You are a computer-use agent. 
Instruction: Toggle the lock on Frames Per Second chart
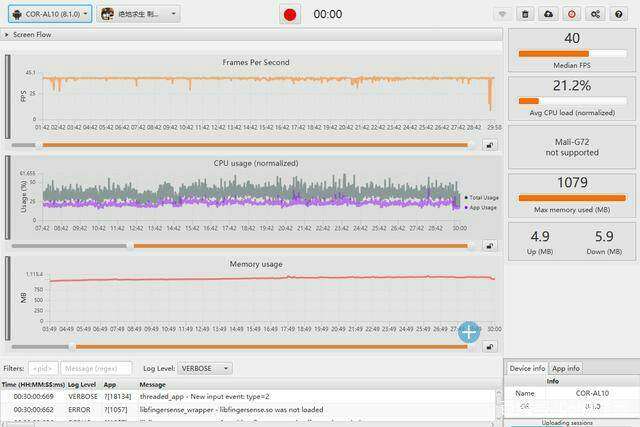(x=490, y=145)
